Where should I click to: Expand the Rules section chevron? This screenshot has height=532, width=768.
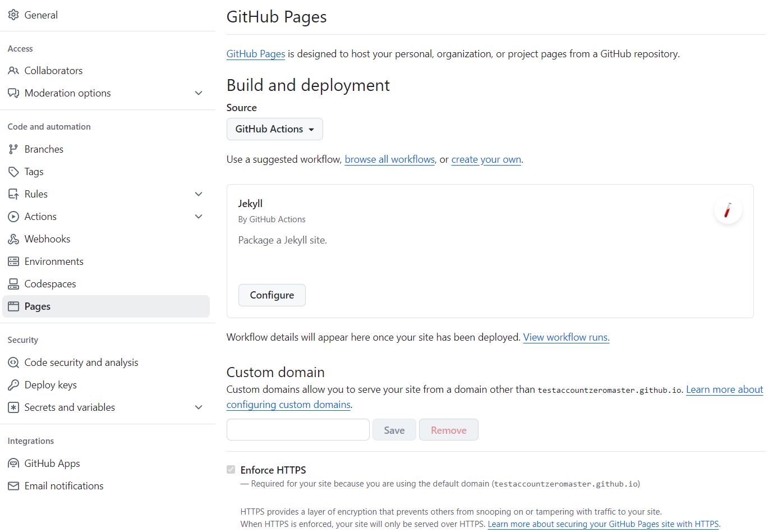point(199,194)
